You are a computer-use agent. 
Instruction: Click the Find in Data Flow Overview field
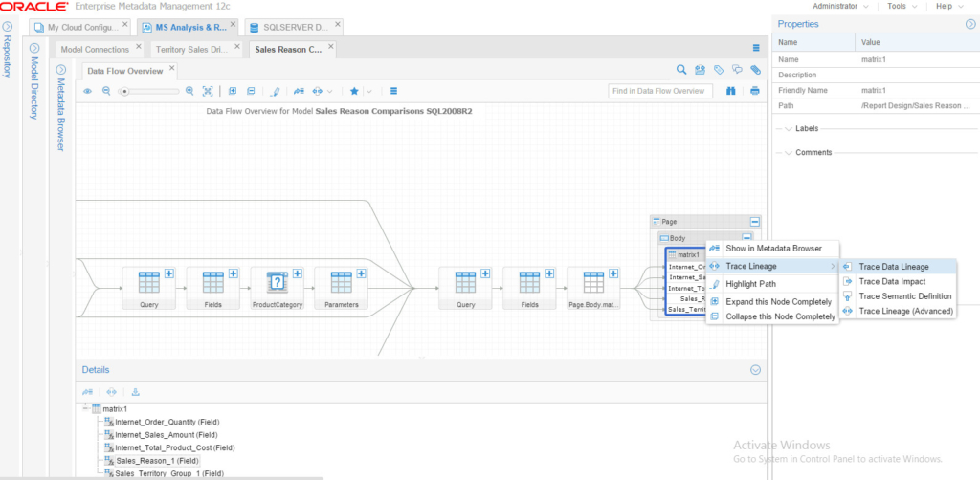660,91
